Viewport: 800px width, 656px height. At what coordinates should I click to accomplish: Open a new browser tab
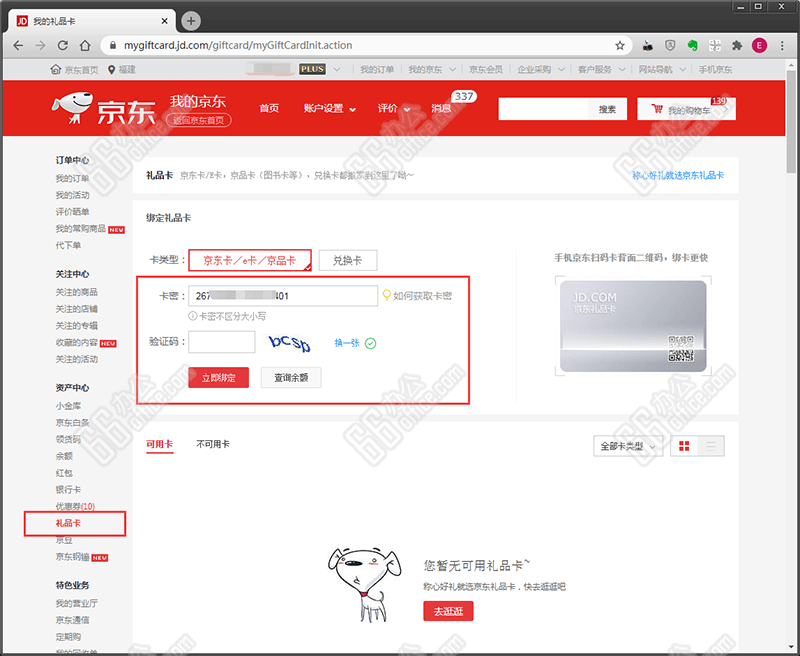pos(191,21)
